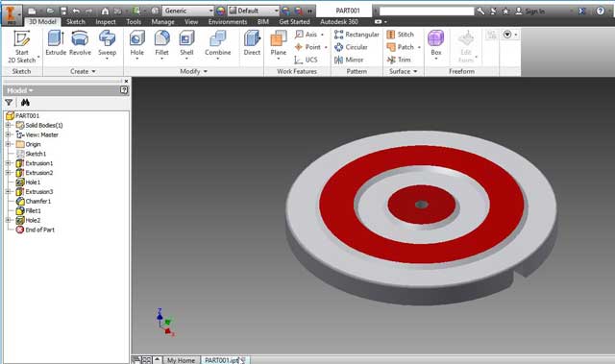615x364 pixels.
Task: Open the browser filter funnel icon
Action: [x=9, y=103]
